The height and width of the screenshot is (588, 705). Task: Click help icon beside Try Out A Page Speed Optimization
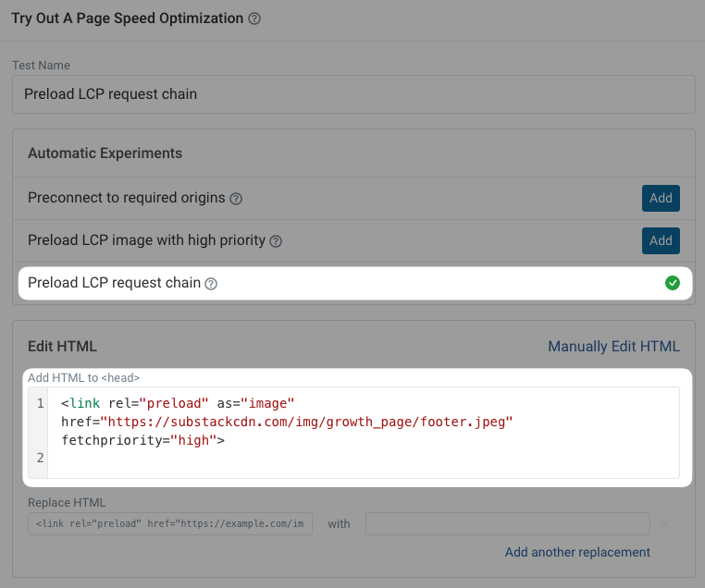pyautogui.click(x=255, y=18)
